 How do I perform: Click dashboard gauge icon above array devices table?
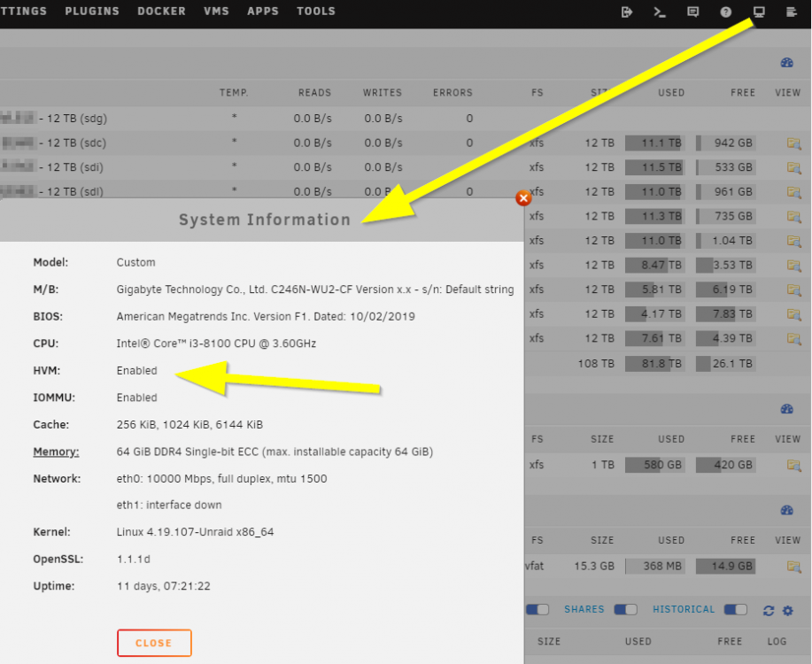point(787,63)
